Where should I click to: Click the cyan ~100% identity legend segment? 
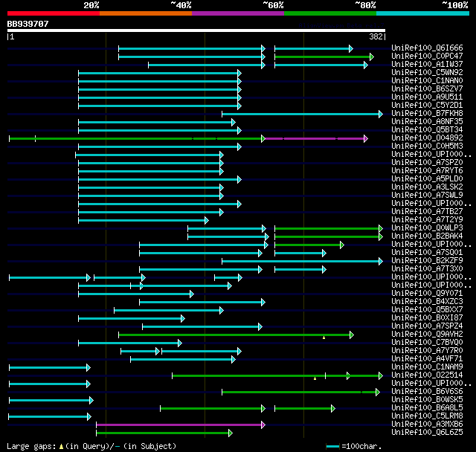click(x=423, y=13)
